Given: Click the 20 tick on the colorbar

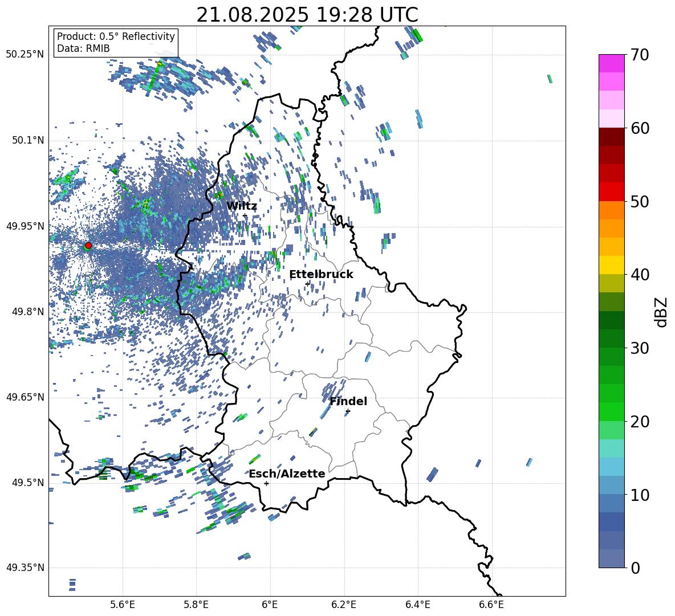Looking at the screenshot, I should (x=640, y=422).
